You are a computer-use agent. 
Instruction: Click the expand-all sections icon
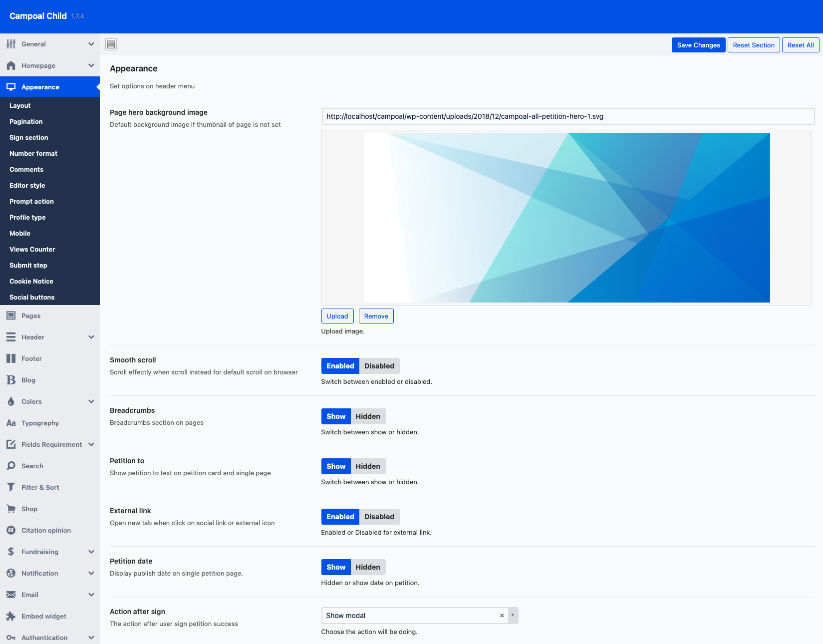coord(111,44)
